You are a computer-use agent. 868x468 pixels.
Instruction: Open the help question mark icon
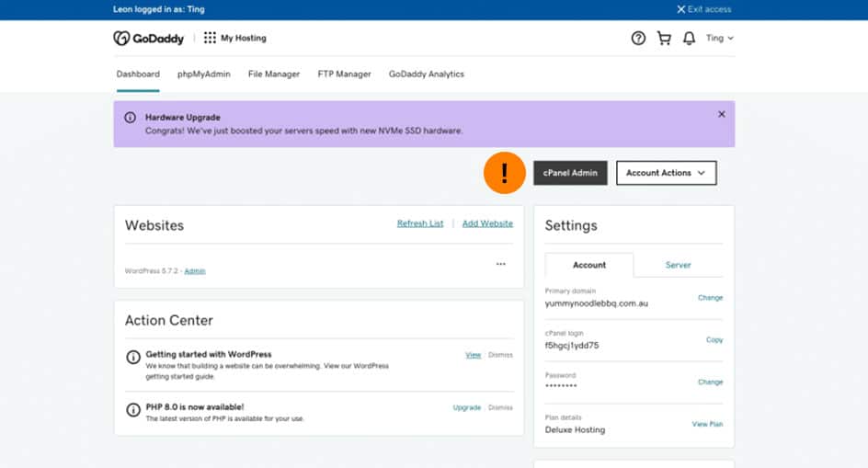tap(638, 39)
